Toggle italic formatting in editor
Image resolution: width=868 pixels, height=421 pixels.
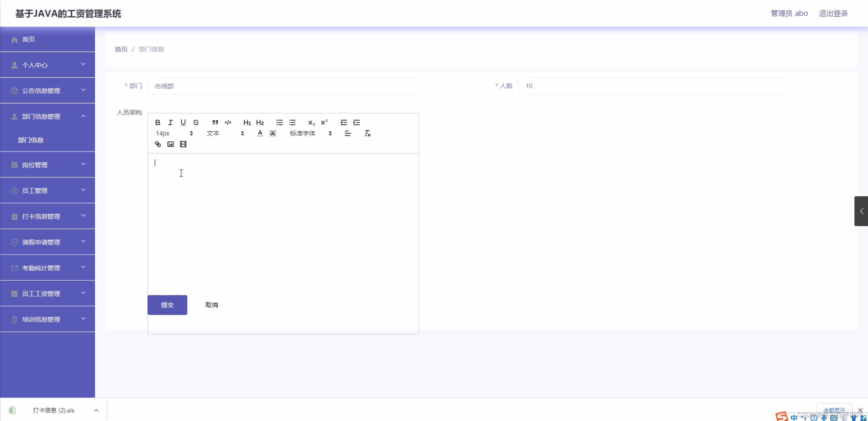(x=170, y=122)
